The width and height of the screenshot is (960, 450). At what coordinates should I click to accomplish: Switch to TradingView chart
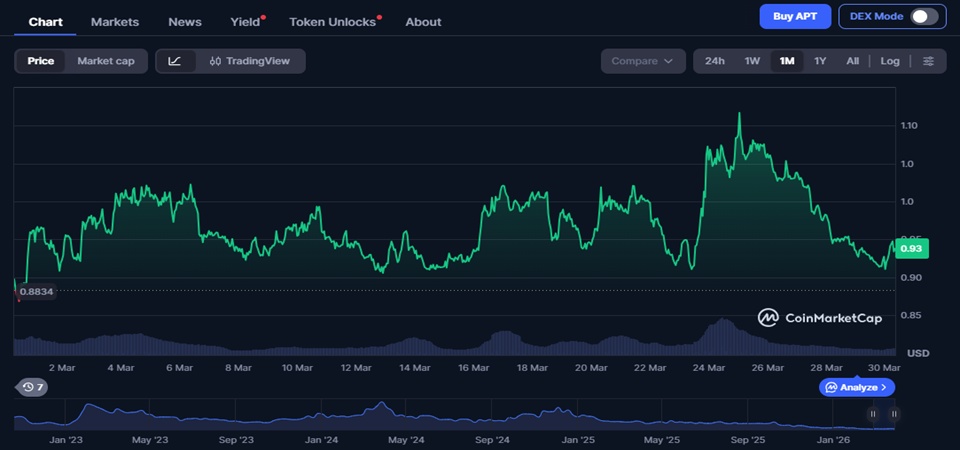(250, 61)
